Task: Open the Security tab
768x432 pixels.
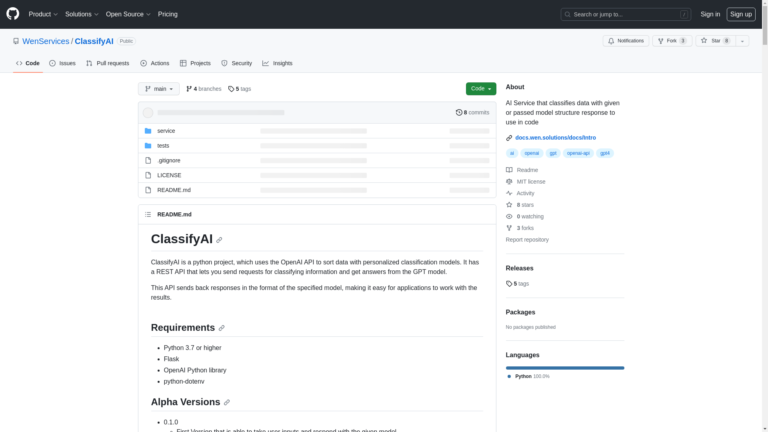Action: (x=237, y=63)
